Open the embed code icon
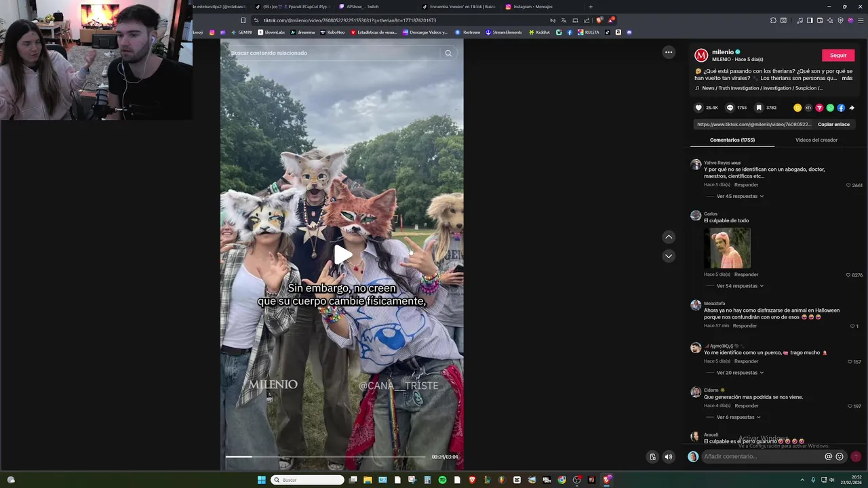The image size is (868, 488). tap(808, 108)
